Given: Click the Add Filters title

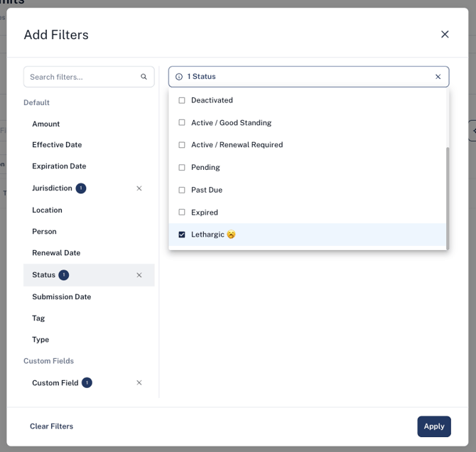Looking at the screenshot, I should (x=56, y=35).
